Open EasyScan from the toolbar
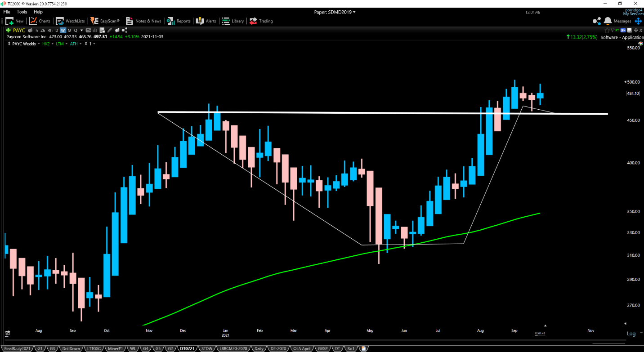 click(x=105, y=21)
